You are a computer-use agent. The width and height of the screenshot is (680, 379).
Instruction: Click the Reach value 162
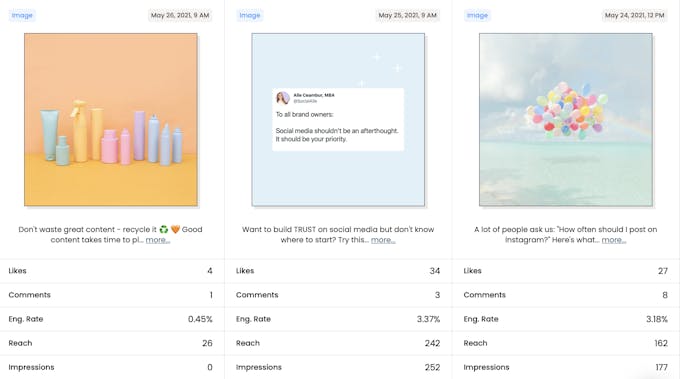coord(661,343)
